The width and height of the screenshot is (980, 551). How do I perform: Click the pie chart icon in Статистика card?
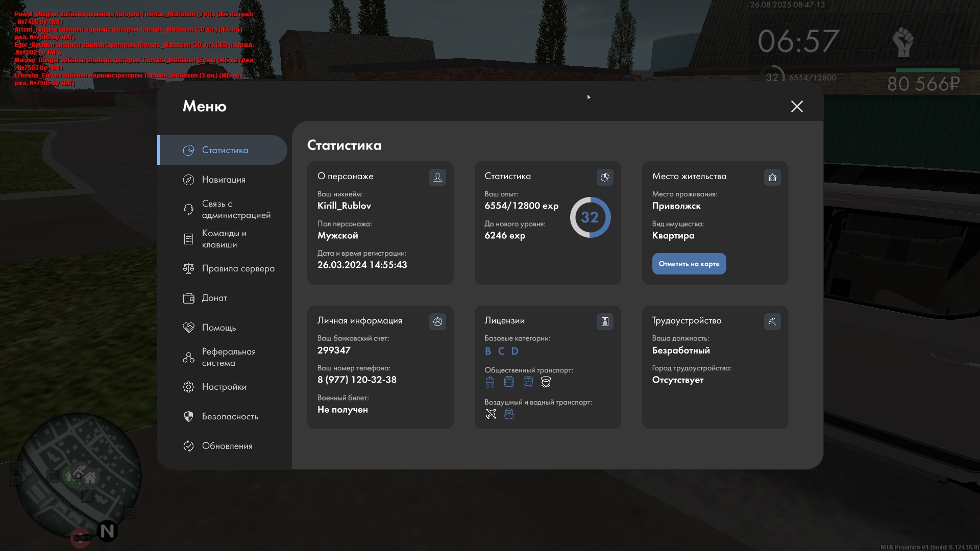(605, 177)
